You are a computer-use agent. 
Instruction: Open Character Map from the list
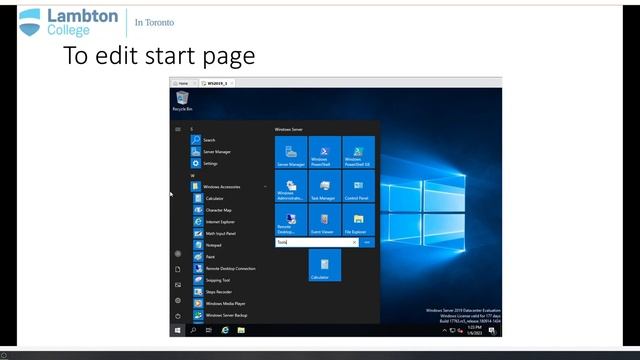point(213,210)
